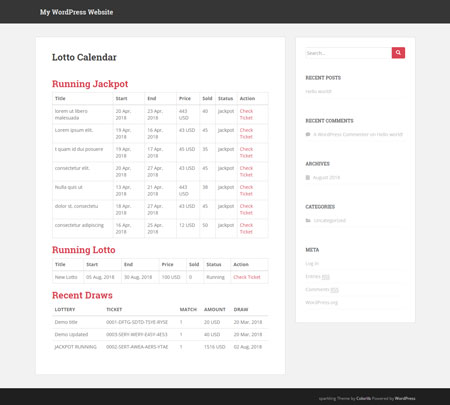Click the Log in meta link
Viewport: 450px width, 405px height.
tap(312, 263)
